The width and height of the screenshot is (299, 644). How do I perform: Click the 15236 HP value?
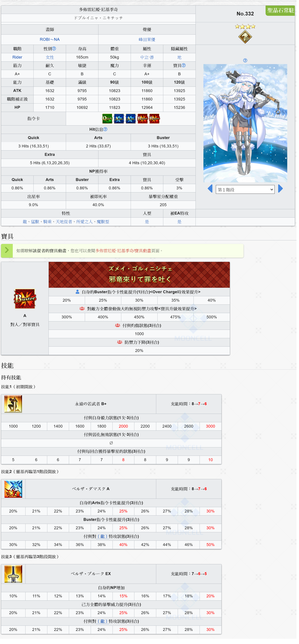(x=181, y=108)
